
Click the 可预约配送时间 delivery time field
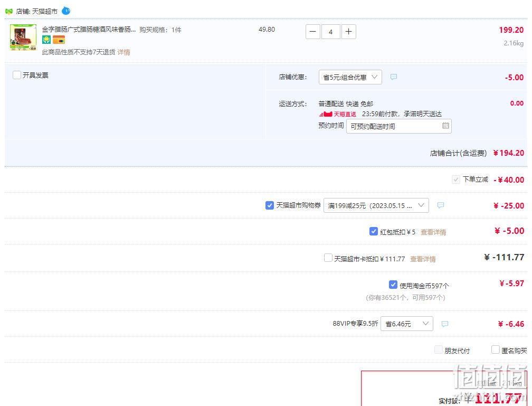click(398, 126)
